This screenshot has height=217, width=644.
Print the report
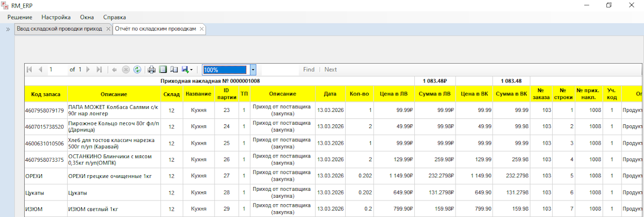point(152,70)
